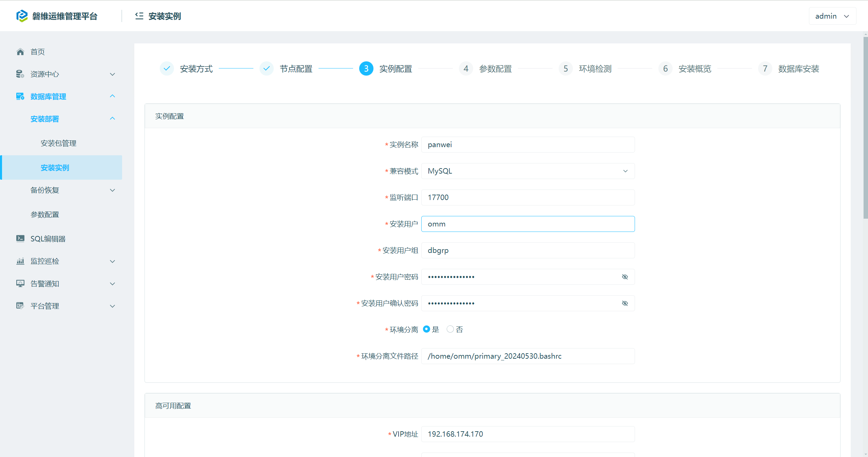The image size is (868, 457).
Task: Open the 兼容模式 MySQL dropdown
Action: point(528,171)
